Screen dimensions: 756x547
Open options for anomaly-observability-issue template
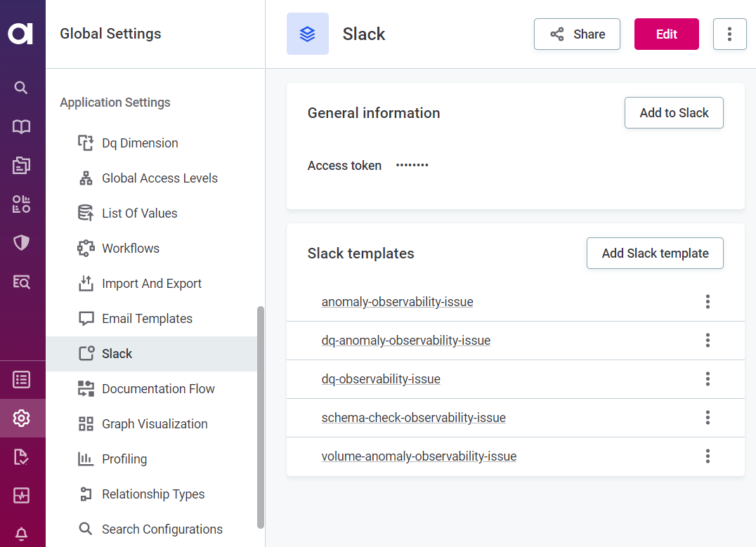click(708, 302)
